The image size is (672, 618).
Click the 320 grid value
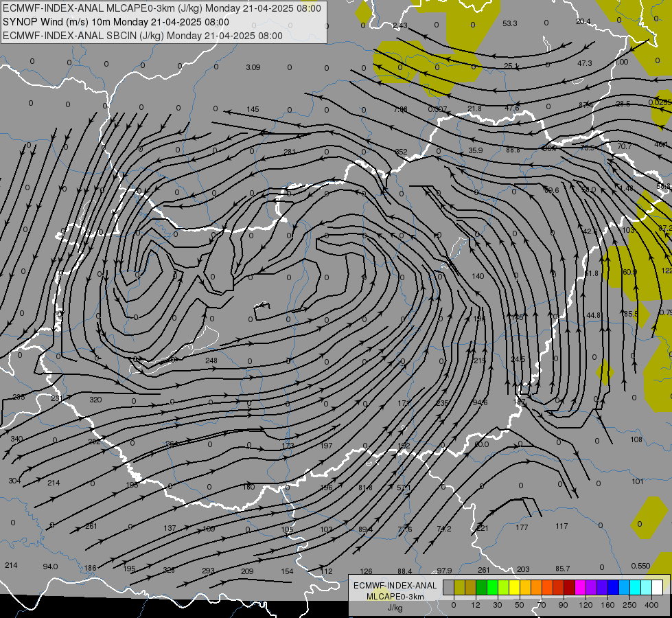(x=95, y=400)
